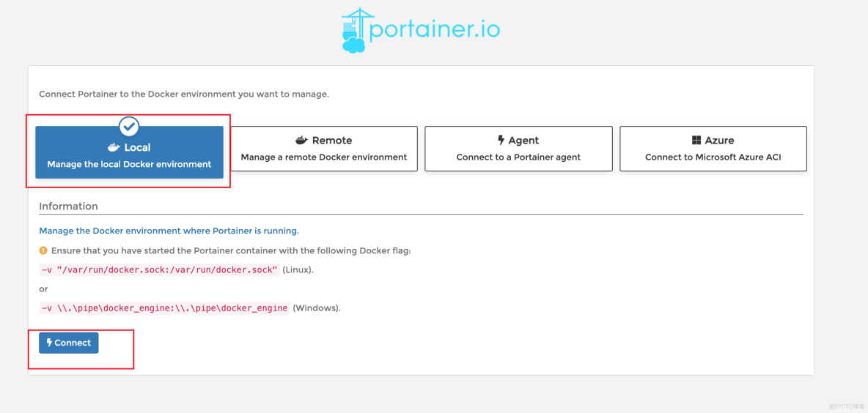This screenshot has width=868, height=413.
Task: Click the Docker whale icon next to Remote
Action: pyautogui.click(x=302, y=141)
